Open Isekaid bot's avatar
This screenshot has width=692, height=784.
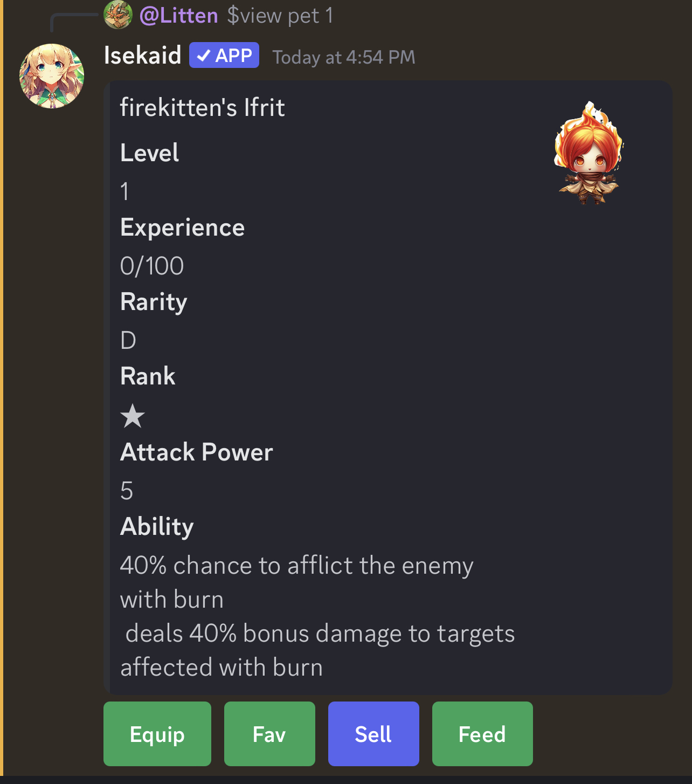pos(52,76)
